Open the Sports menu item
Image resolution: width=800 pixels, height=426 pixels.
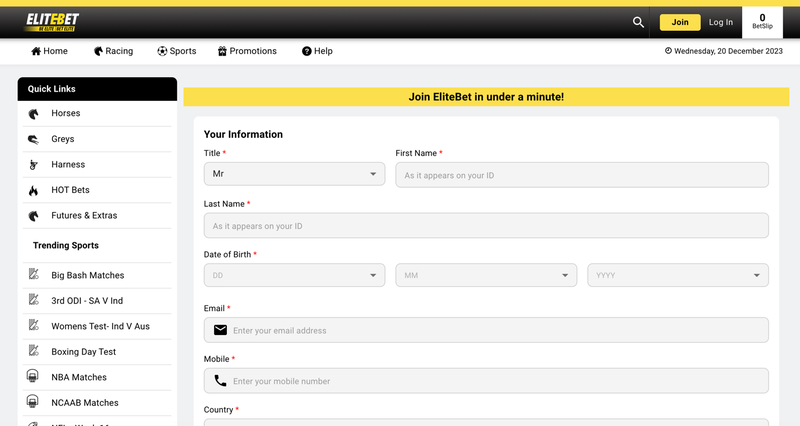coord(177,51)
